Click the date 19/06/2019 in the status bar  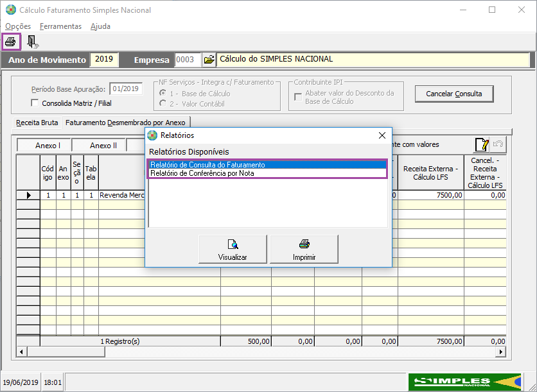(21, 382)
